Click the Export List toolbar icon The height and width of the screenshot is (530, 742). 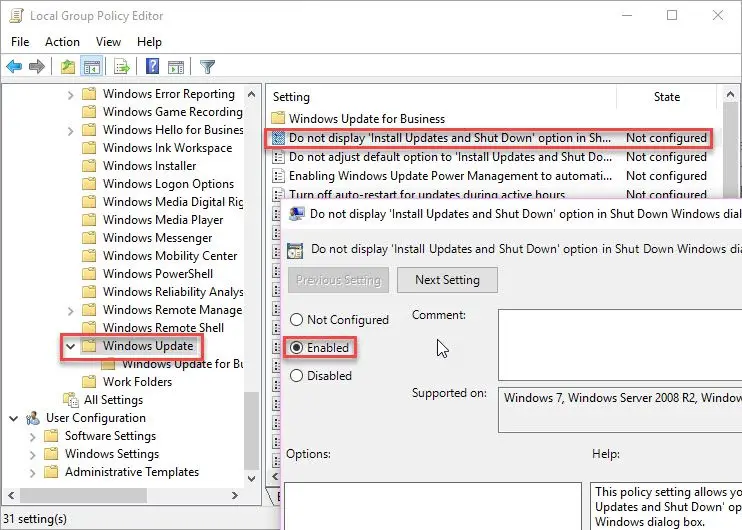pyautogui.click(x=122, y=67)
